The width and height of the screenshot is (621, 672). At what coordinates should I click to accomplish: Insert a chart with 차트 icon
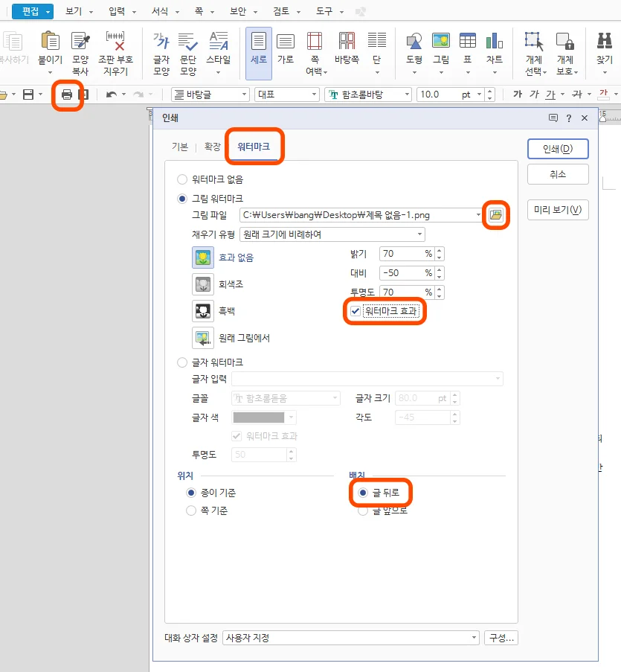(x=495, y=41)
